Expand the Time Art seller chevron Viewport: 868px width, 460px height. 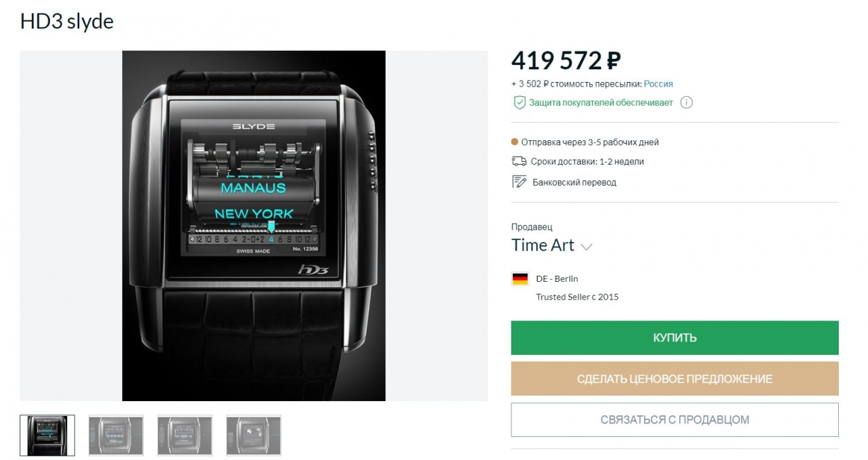587,247
